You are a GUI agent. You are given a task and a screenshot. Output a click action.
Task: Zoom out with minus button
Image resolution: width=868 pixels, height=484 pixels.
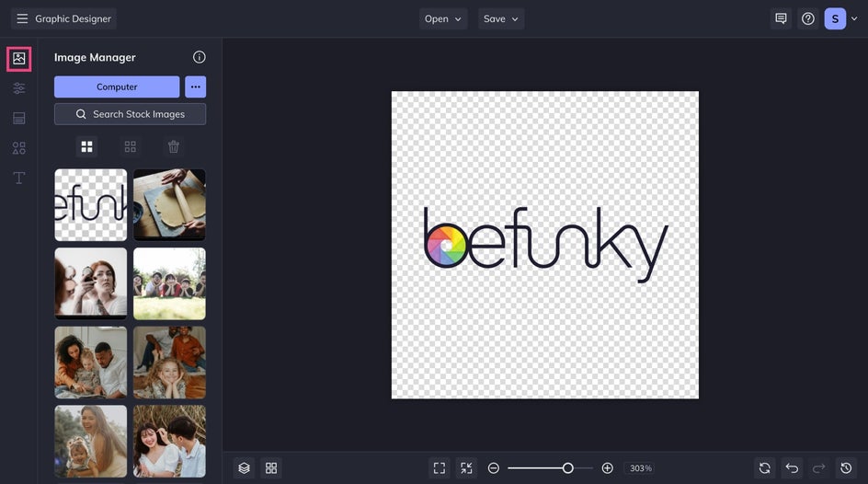tap(494, 468)
